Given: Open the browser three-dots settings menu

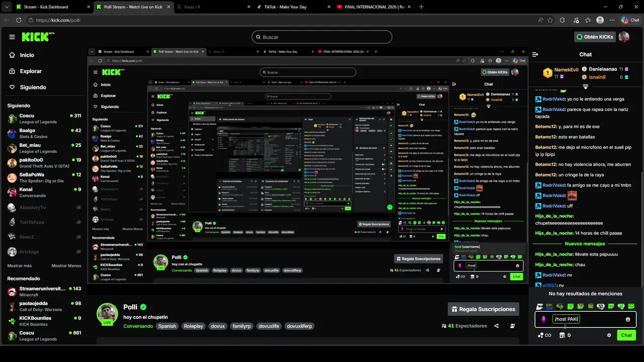Looking at the screenshot, I should pyautogui.click(x=613, y=20).
